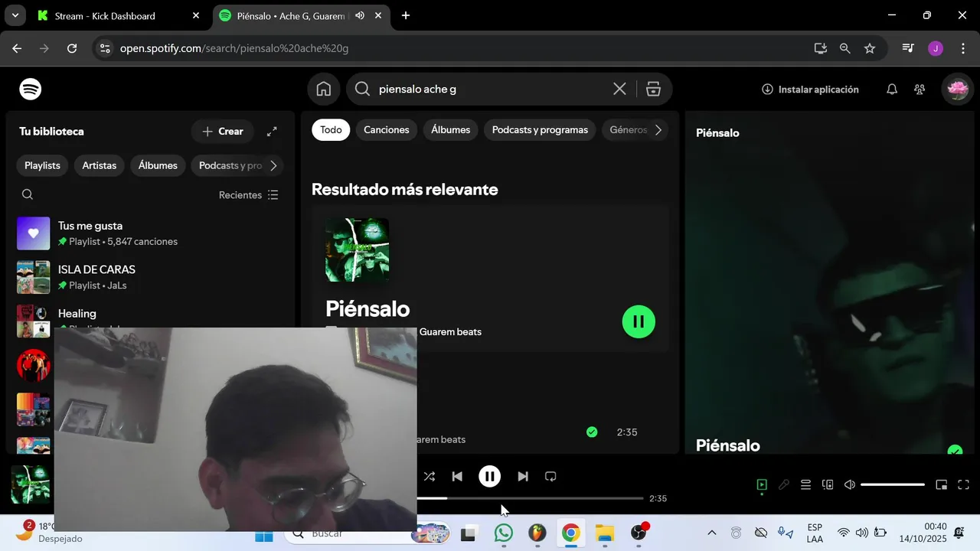980x551 pixels.
Task: Open the Recientes sort dropdown
Action: [x=249, y=195]
